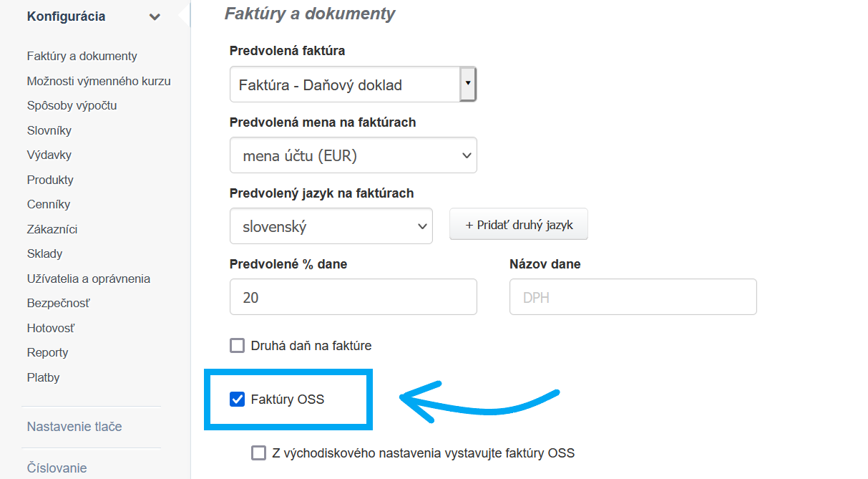This screenshot has height=479, width=868.
Task: Click the Predvolené % dane field
Action: [353, 297]
